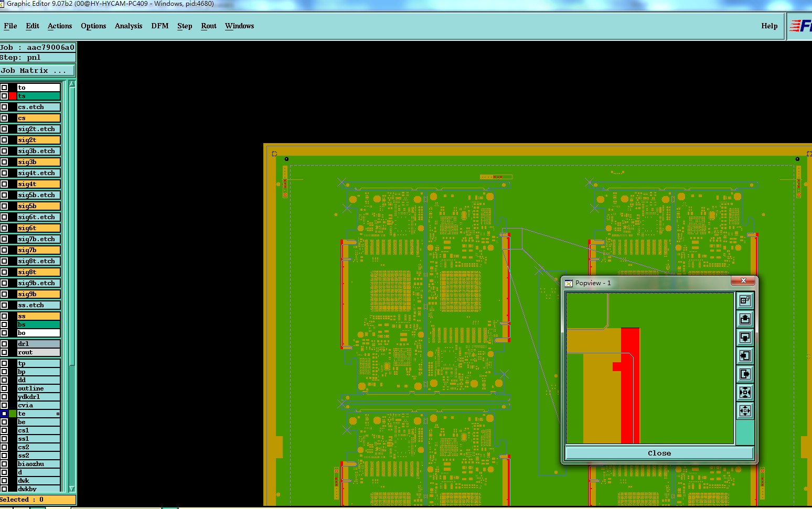Click the Popview home/restore view icon
This screenshot has width=812, height=509.
745,300
